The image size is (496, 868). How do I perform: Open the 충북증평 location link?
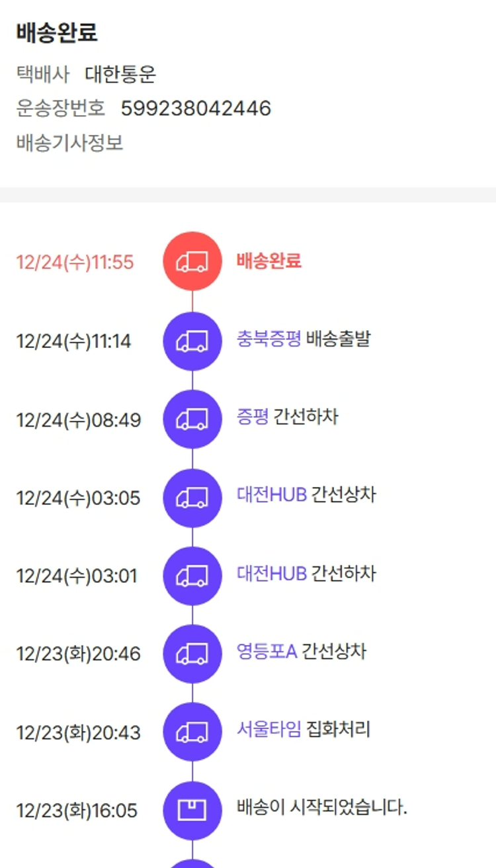tap(269, 339)
